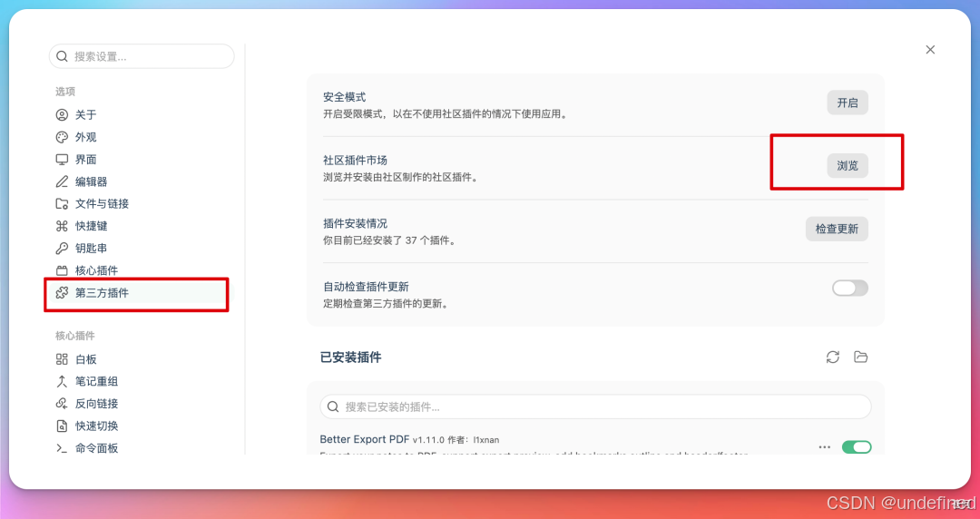Viewport: 980px width, 519px height.
Task: Click the search installed plugins field (搜索已安装的插件)
Action: pyautogui.click(x=595, y=406)
